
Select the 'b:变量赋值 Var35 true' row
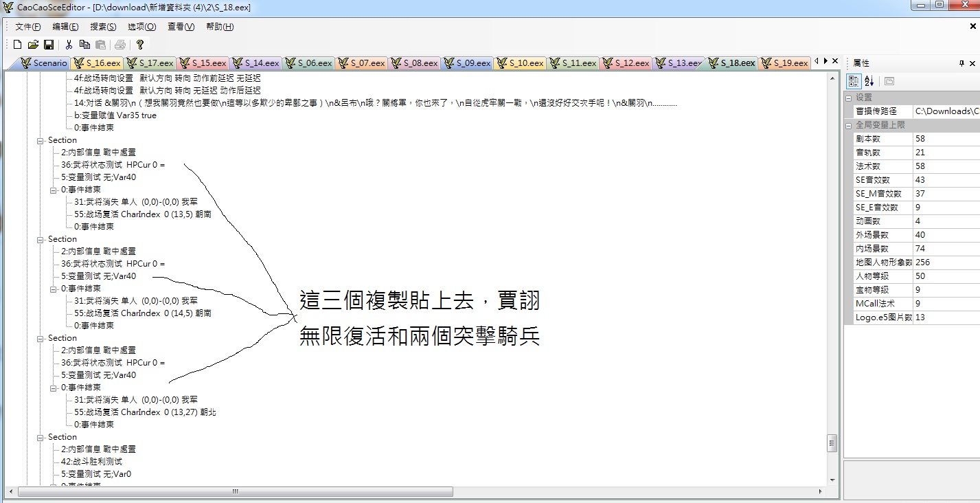[x=115, y=115]
